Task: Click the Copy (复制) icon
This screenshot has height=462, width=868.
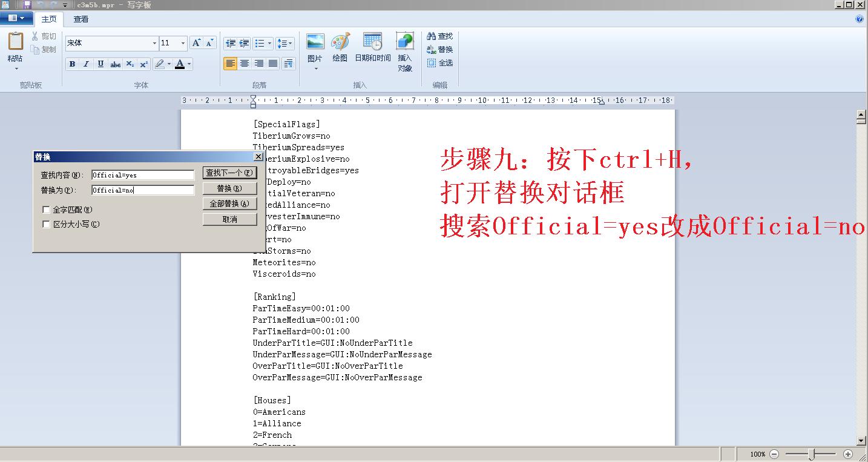Action: 35,50
